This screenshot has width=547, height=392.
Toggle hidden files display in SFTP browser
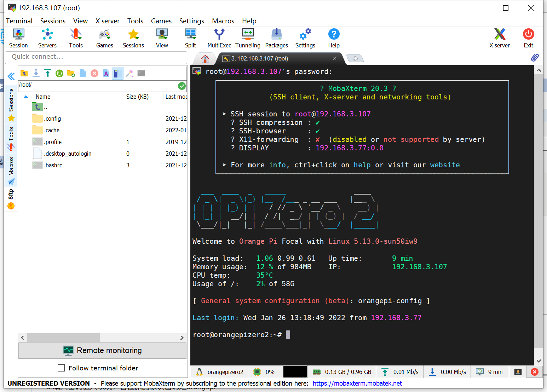tap(117, 73)
